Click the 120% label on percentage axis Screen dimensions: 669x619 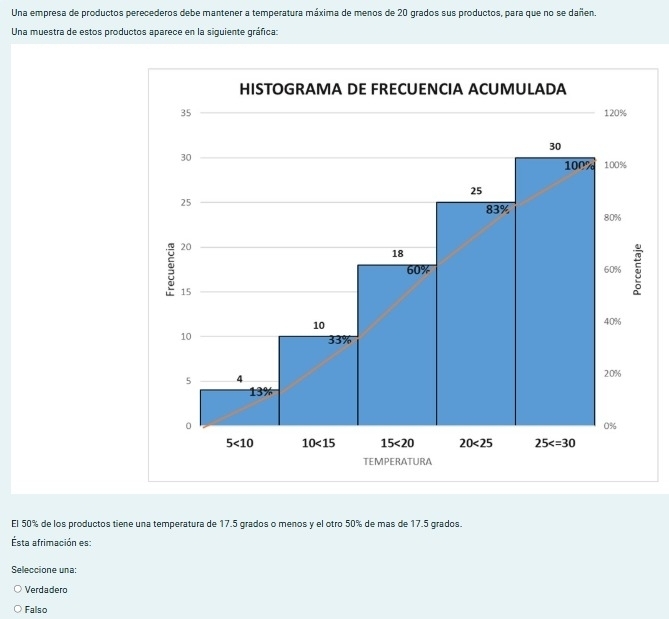point(616,113)
